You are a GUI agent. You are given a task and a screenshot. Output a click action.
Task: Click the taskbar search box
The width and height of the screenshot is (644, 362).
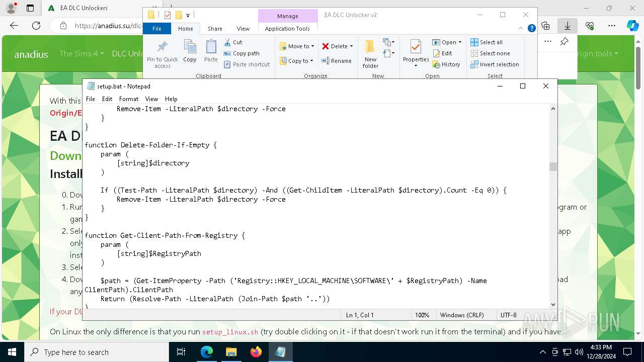pos(97,352)
